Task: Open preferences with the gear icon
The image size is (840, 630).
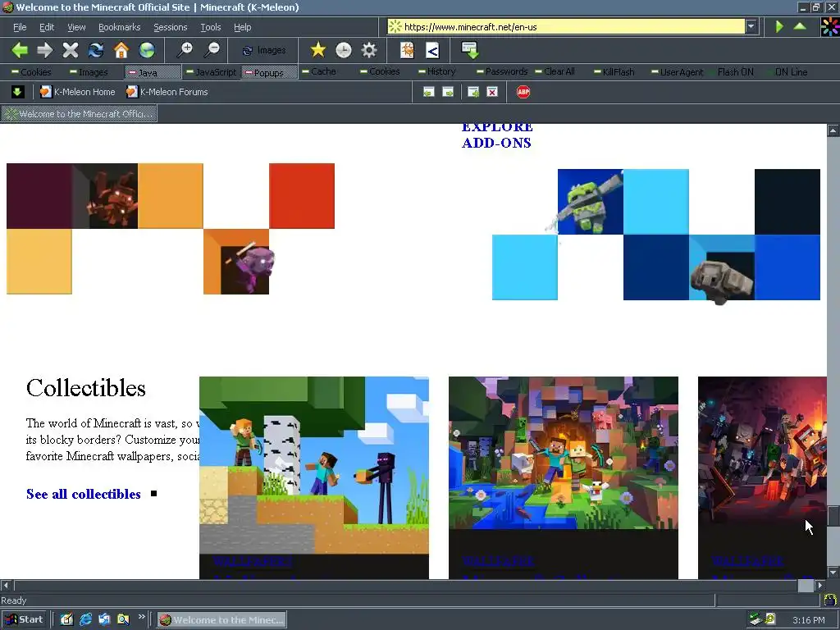Action: (369, 50)
